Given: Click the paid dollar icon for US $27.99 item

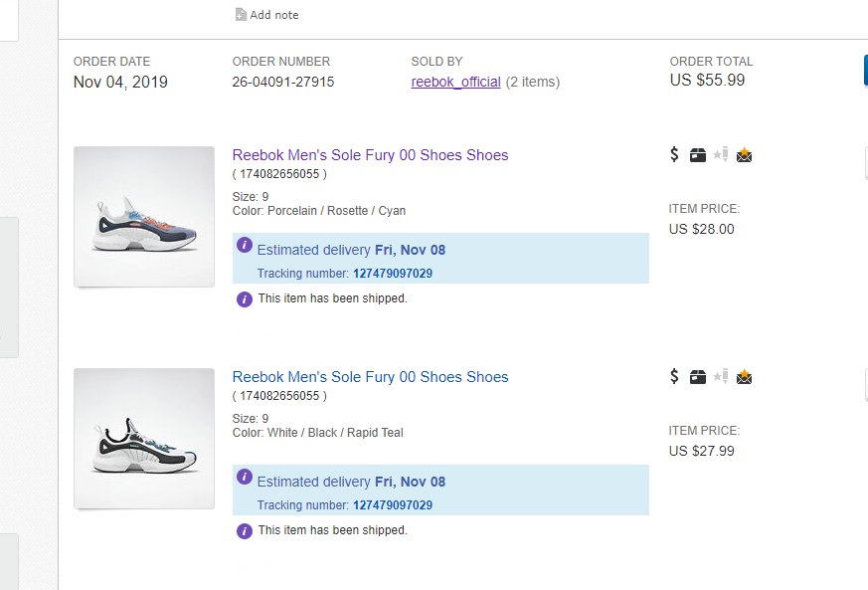Looking at the screenshot, I should tap(674, 376).
